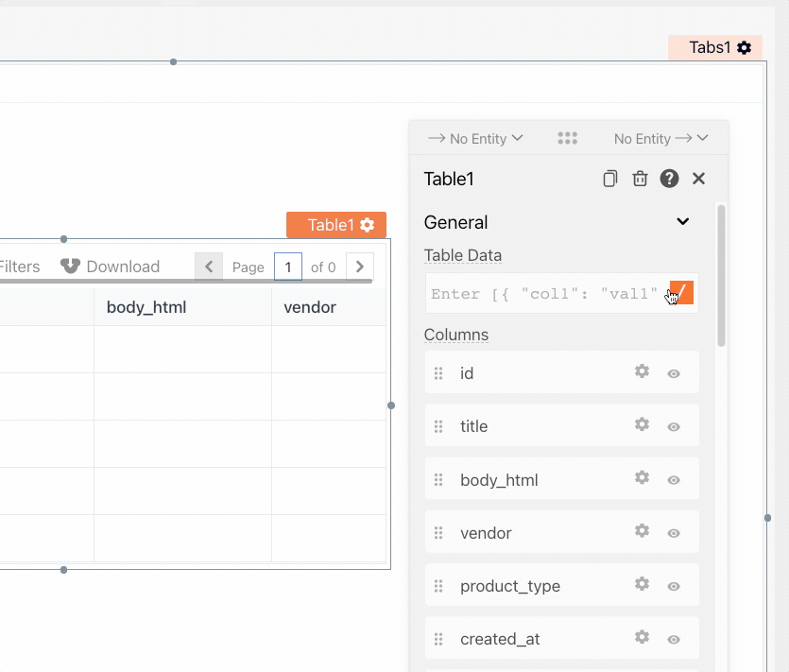Viewport: 789px width, 672px height.
Task: Toggle visibility of the created_at column
Action: tap(674, 640)
